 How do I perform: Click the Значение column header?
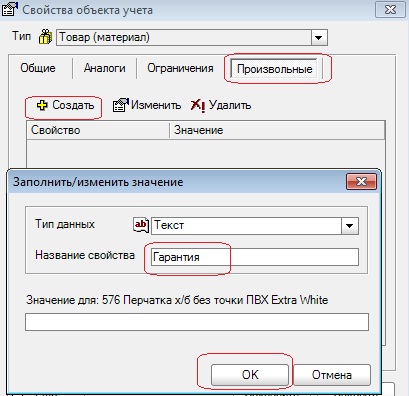(277, 130)
